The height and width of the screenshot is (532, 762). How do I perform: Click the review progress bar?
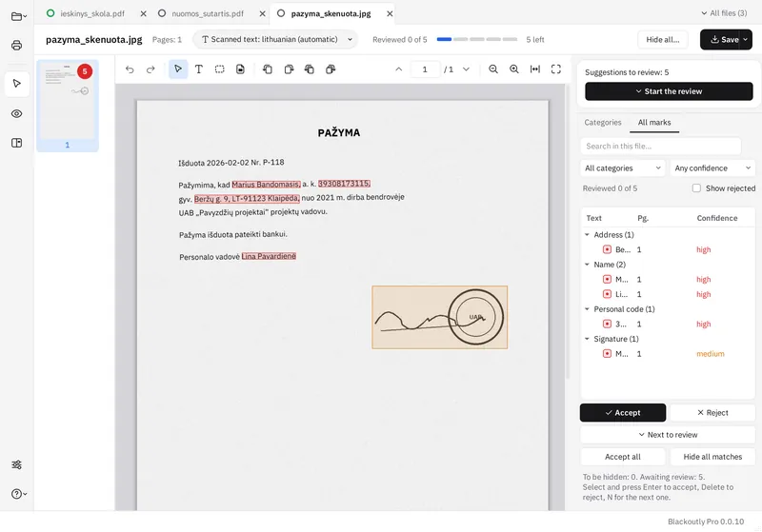[x=477, y=39]
